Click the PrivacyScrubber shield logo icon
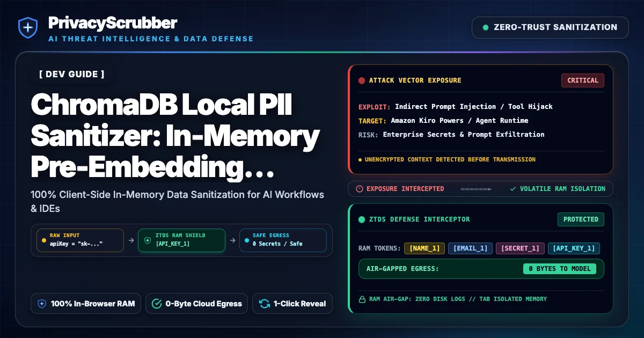The height and width of the screenshot is (338, 644). pyautogui.click(x=27, y=28)
